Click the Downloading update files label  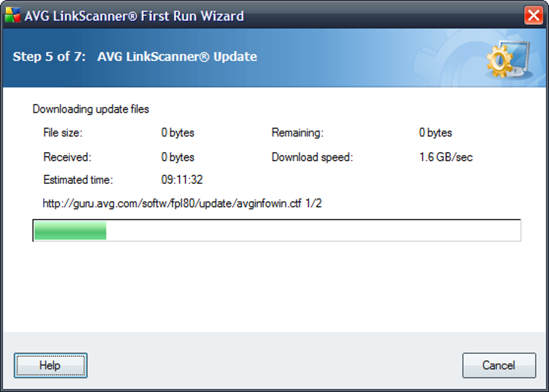click(90, 109)
